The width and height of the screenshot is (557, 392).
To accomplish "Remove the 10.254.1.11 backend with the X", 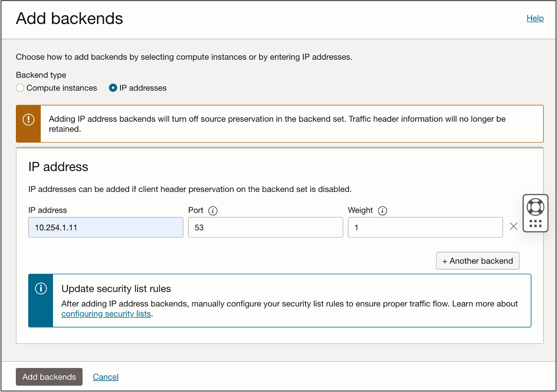I will pyautogui.click(x=514, y=227).
